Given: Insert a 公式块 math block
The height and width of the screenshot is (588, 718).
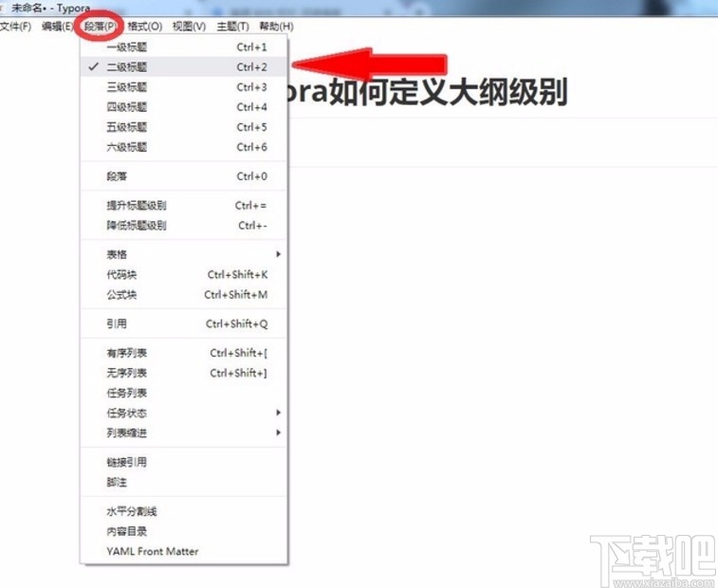Looking at the screenshot, I should 184,294.
